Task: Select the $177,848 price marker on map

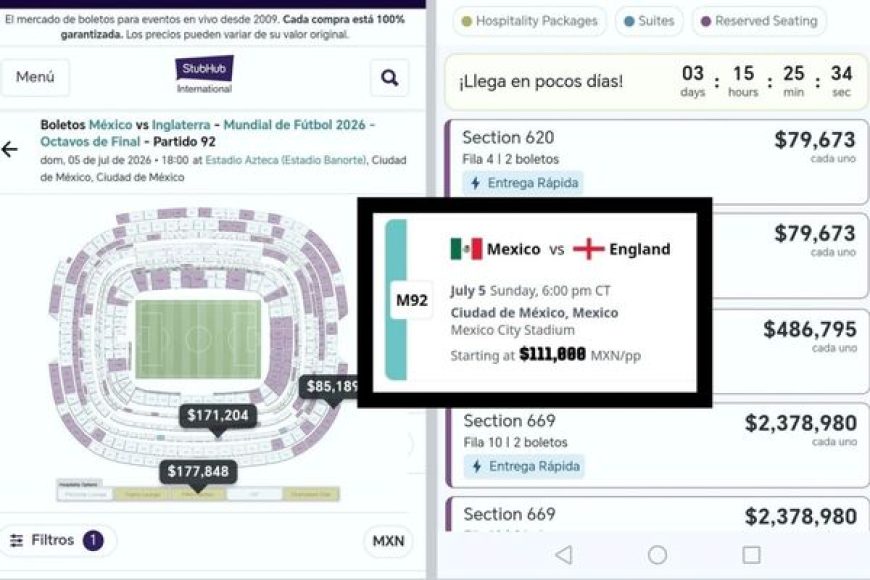Action: (198, 472)
